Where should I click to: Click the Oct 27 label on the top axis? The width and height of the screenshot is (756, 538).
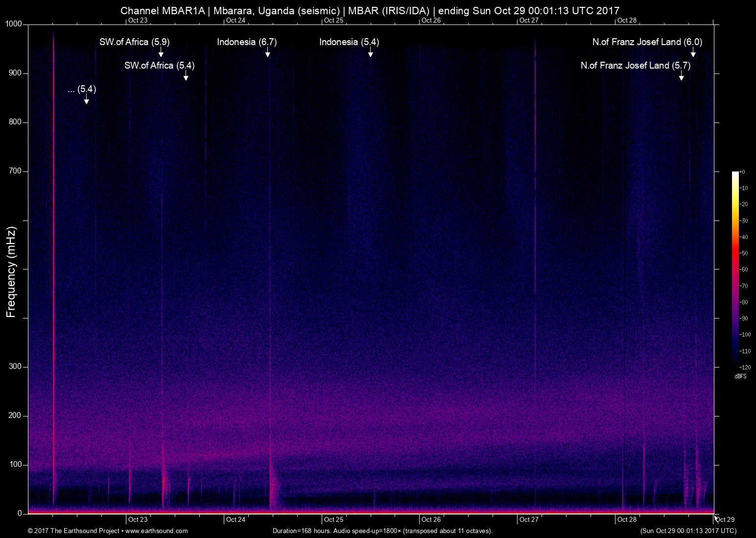(x=529, y=20)
